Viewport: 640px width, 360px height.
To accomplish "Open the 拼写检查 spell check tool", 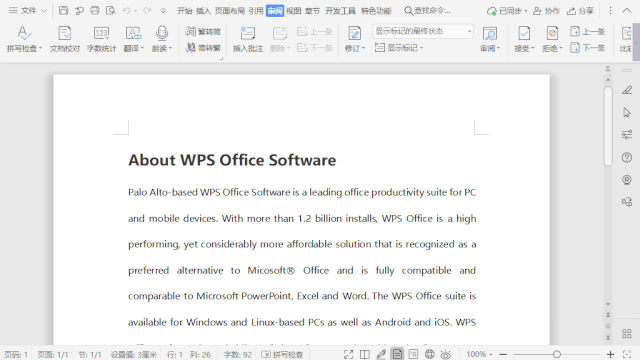I will coord(24,39).
